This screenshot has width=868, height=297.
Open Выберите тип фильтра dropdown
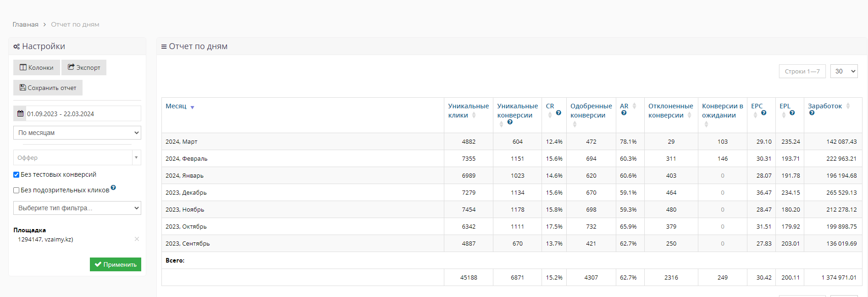point(77,208)
